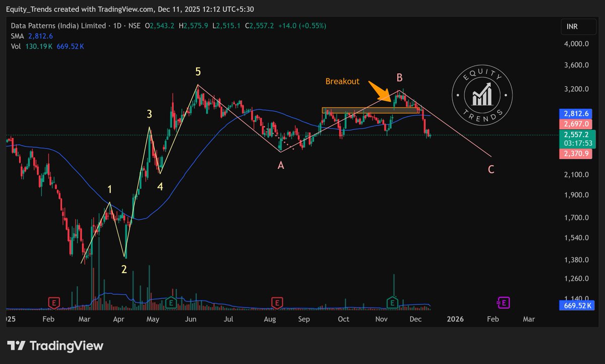The width and height of the screenshot is (605, 364).
Task: Click the 3,600.0 price axis label
Action: [577, 65]
